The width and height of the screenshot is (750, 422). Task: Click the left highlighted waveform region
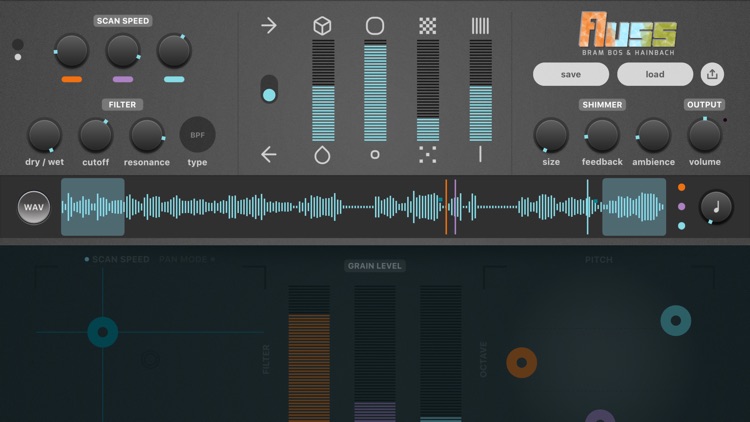pos(93,207)
